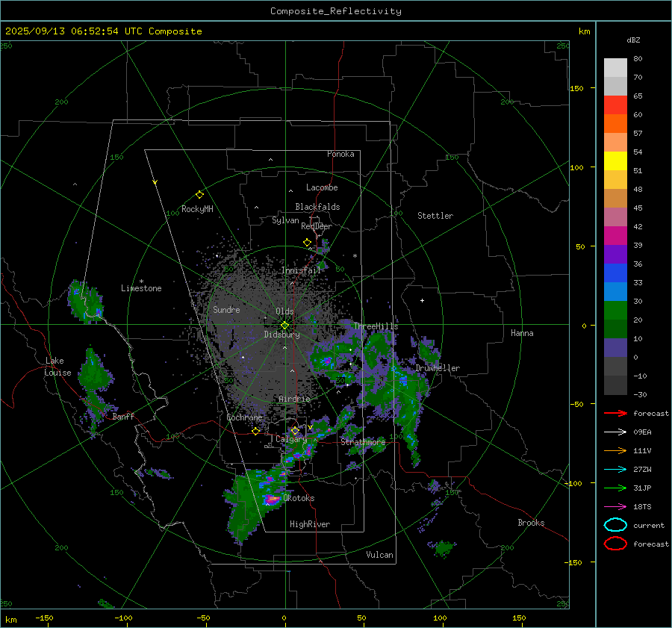Image resolution: width=672 pixels, height=628 pixels.
Task: Click the Ponoka city label
Action: pos(340,154)
